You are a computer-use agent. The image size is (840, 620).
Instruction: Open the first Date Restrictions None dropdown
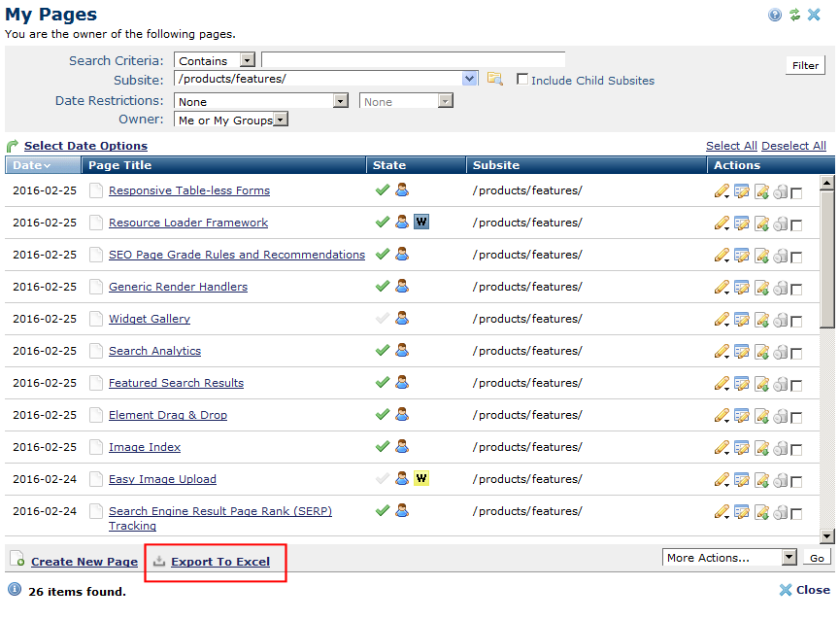pos(261,101)
